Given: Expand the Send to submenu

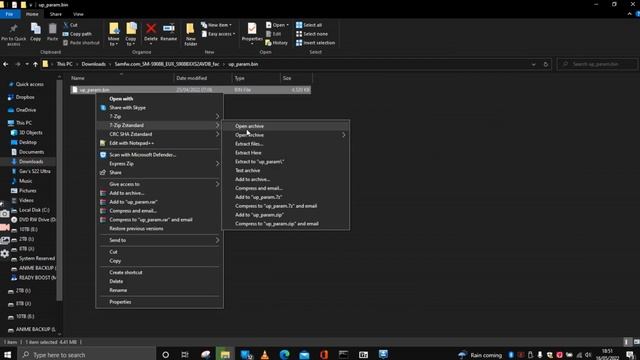Looking at the screenshot, I should tap(159, 240).
